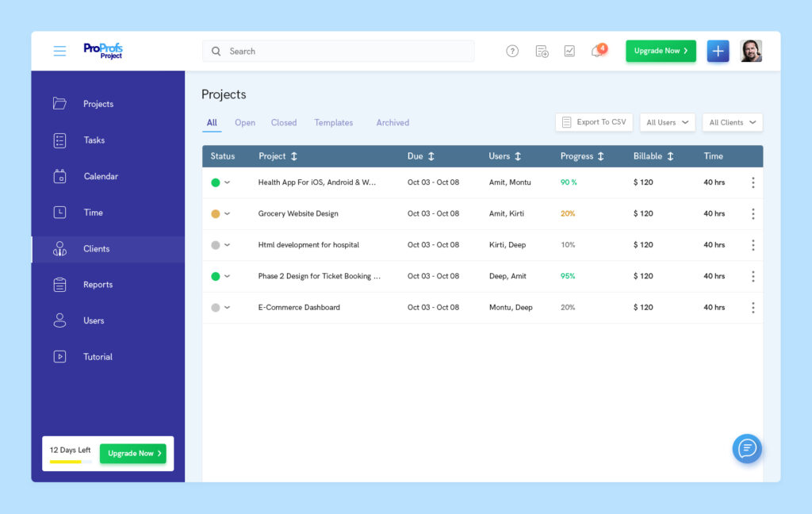812x514 pixels.
Task: Open options menu for Html development row
Action: [753, 245]
